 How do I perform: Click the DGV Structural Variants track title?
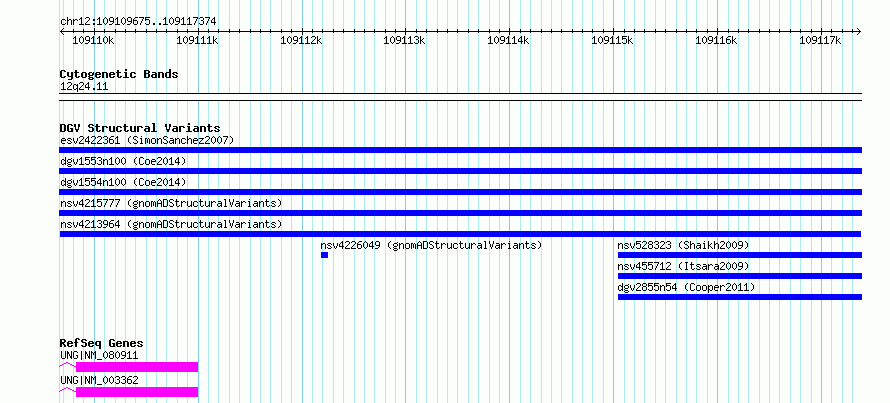coord(140,128)
